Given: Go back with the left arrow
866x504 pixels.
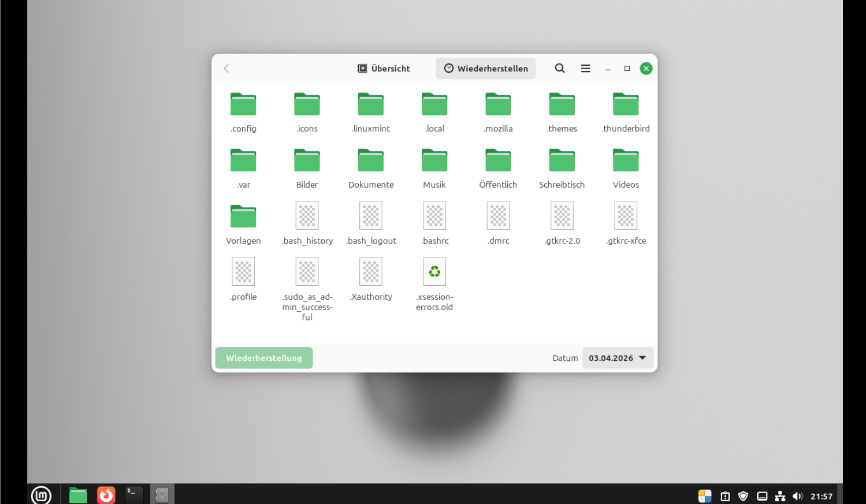Looking at the screenshot, I should (226, 69).
